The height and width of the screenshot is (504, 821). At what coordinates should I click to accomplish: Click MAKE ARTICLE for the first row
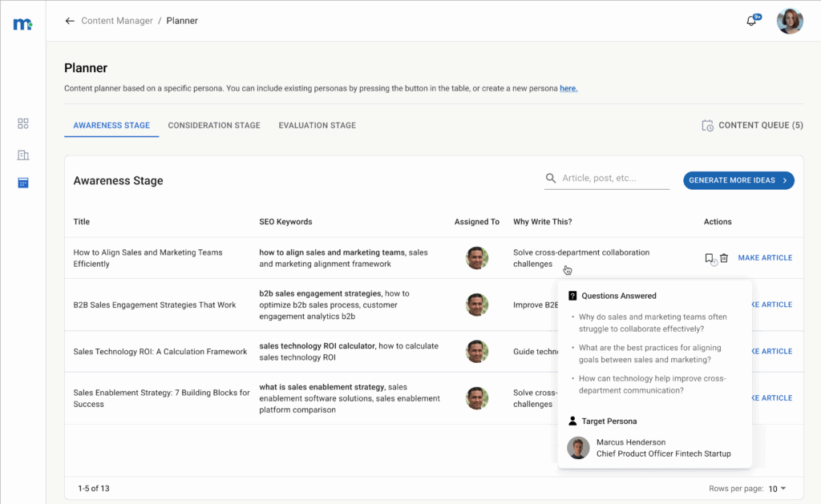(x=765, y=257)
